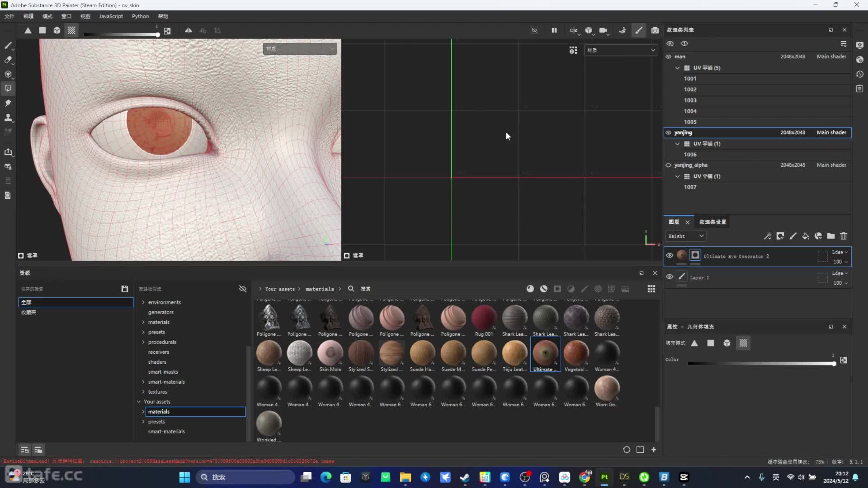Select the 收藏夹 favorites entry

click(x=28, y=312)
